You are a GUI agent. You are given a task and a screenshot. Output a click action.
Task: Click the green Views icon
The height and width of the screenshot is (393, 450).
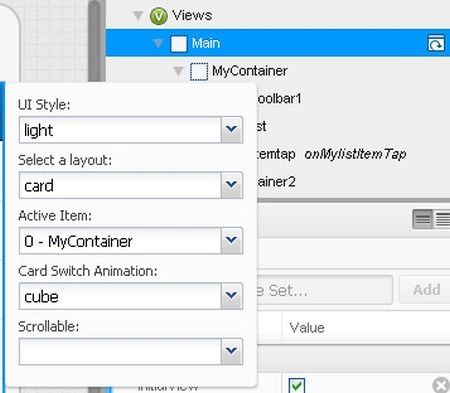click(158, 16)
